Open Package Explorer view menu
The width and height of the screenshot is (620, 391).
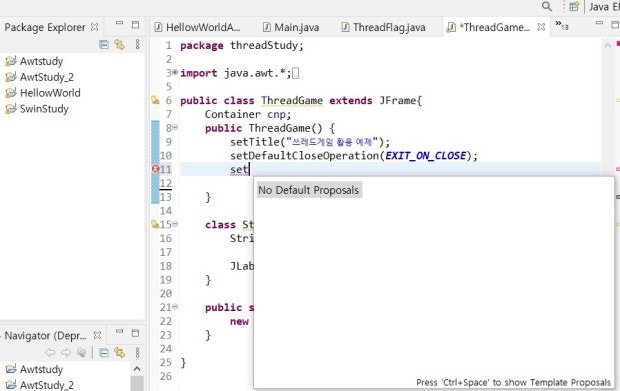pyautogui.click(x=137, y=44)
